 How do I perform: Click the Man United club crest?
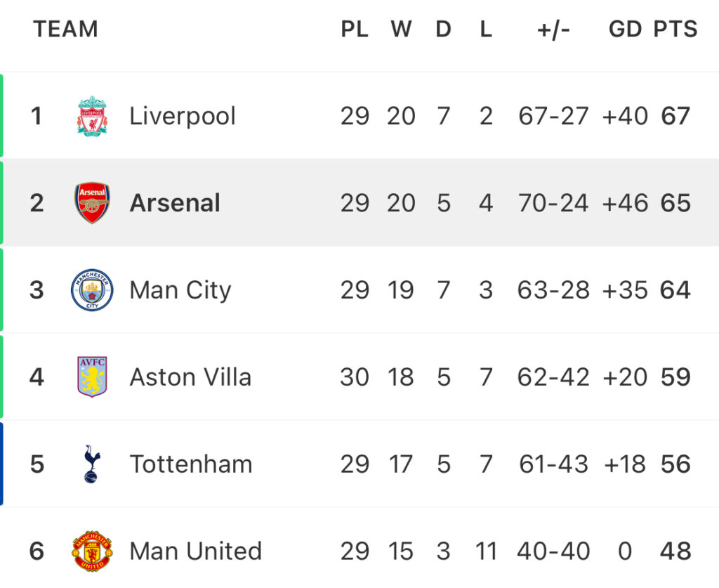[x=92, y=551]
